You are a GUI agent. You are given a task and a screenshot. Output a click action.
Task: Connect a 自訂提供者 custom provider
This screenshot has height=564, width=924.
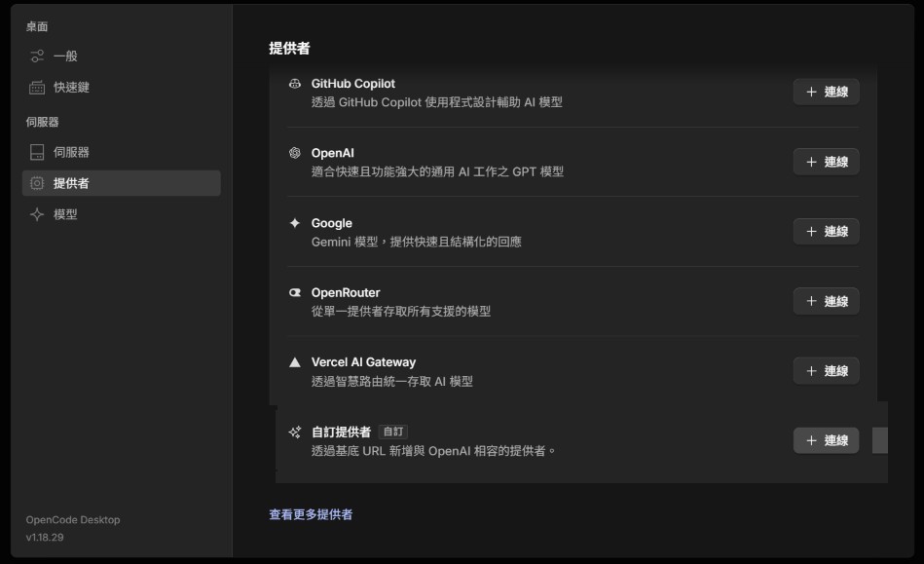(826, 440)
